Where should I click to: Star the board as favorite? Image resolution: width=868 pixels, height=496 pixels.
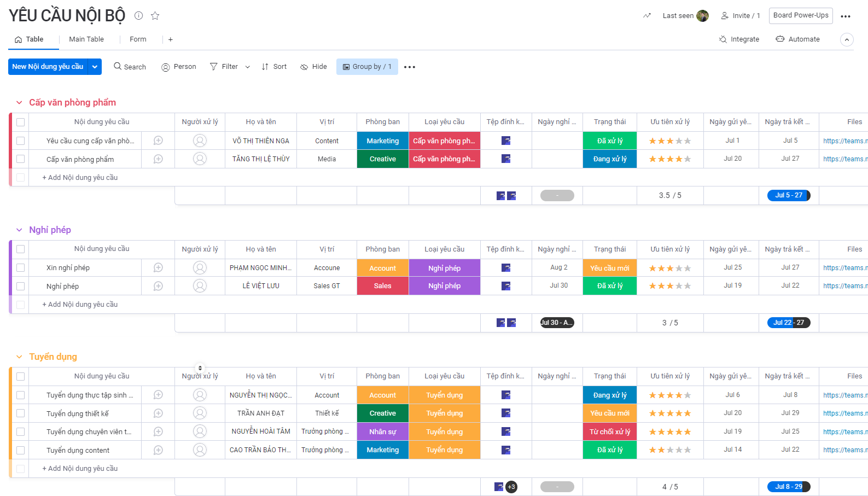pyautogui.click(x=155, y=16)
